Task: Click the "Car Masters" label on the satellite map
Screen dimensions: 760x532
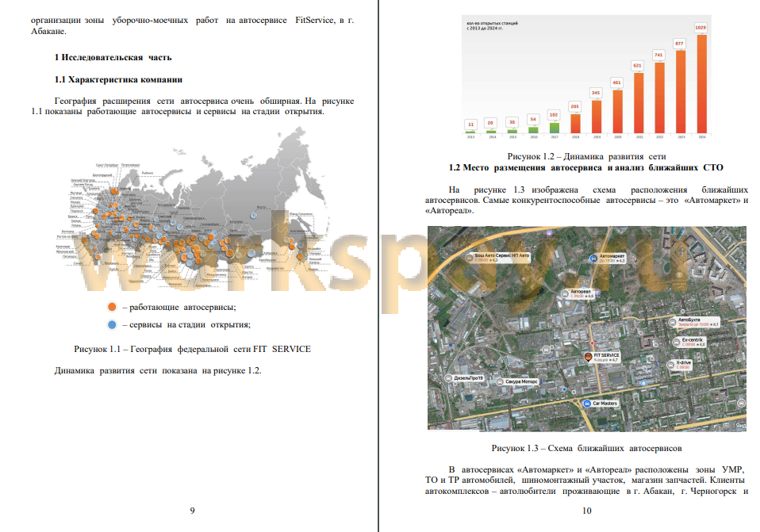Action: coord(605,403)
